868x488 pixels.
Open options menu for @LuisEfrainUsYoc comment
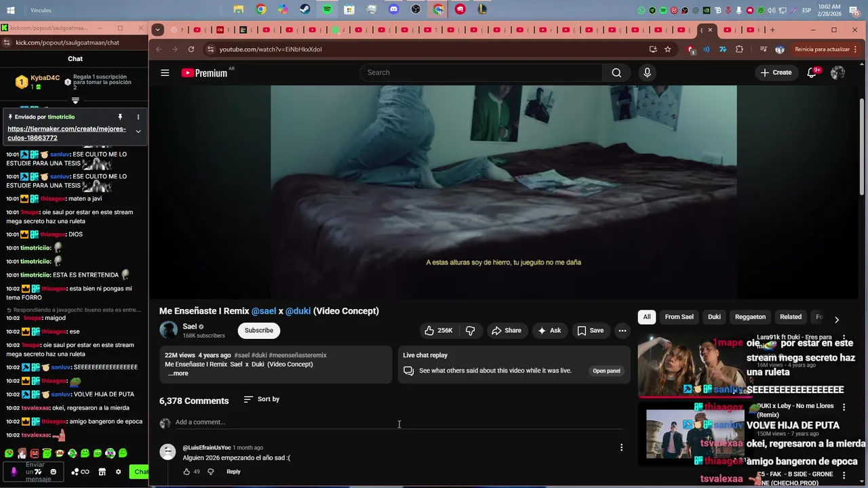pos(621,447)
